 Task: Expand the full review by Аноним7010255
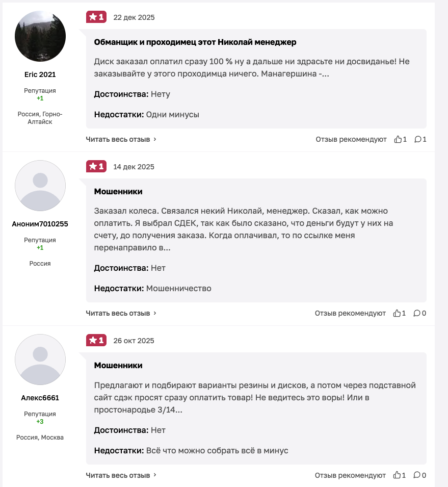coord(118,313)
